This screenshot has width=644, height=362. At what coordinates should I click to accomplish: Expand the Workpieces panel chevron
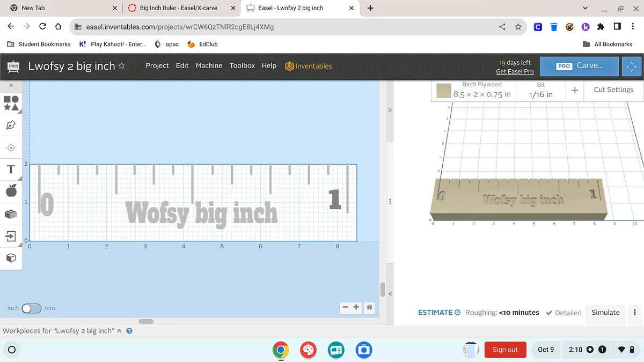pos(119,331)
